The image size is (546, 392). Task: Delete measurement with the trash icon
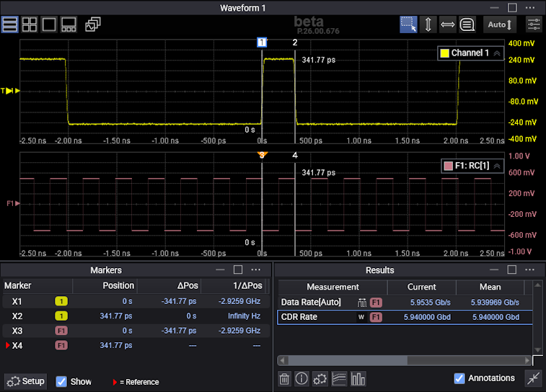pos(285,378)
